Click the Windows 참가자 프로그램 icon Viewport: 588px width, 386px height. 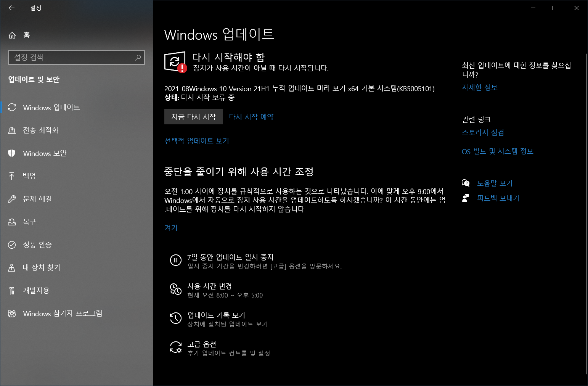coord(12,314)
